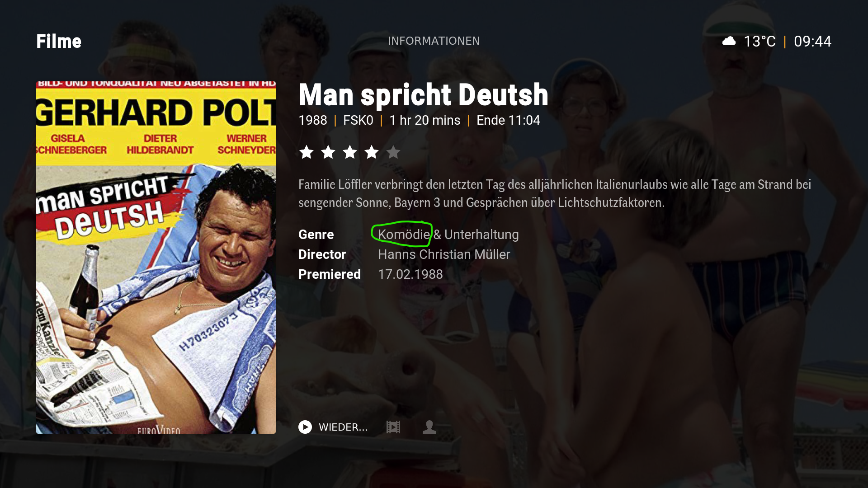Open the Filme section title
Image resolution: width=868 pixels, height=488 pixels.
(x=59, y=42)
